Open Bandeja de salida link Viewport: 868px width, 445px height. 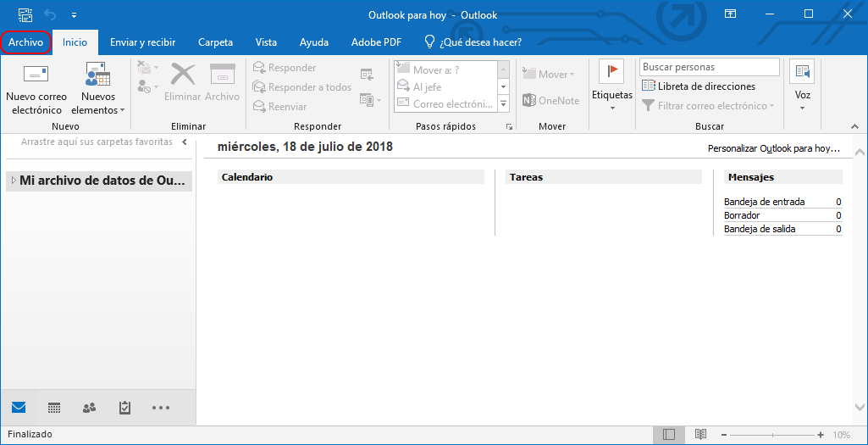(x=760, y=228)
